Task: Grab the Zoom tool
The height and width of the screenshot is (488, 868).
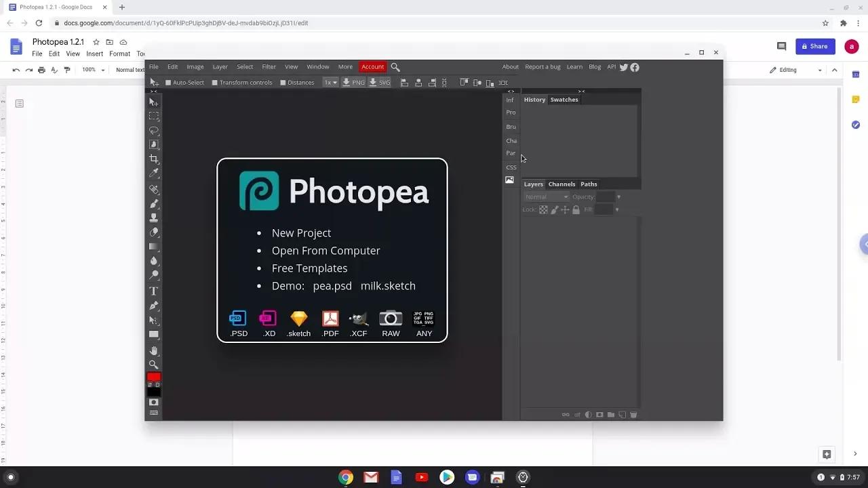Action: pos(154,365)
